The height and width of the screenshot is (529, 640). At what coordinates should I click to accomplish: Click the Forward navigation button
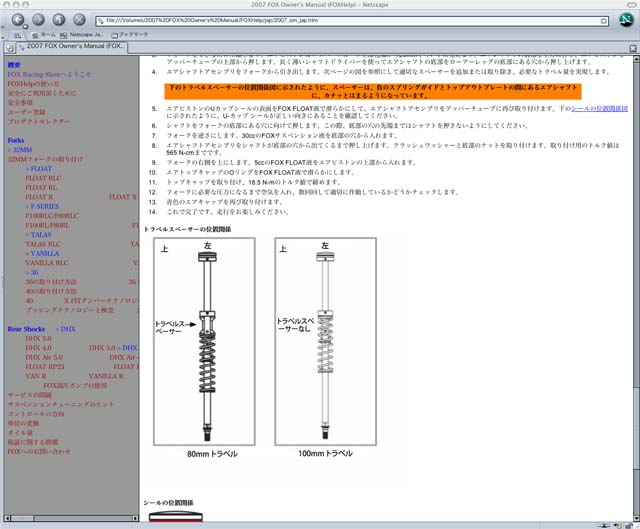(38, 19)
